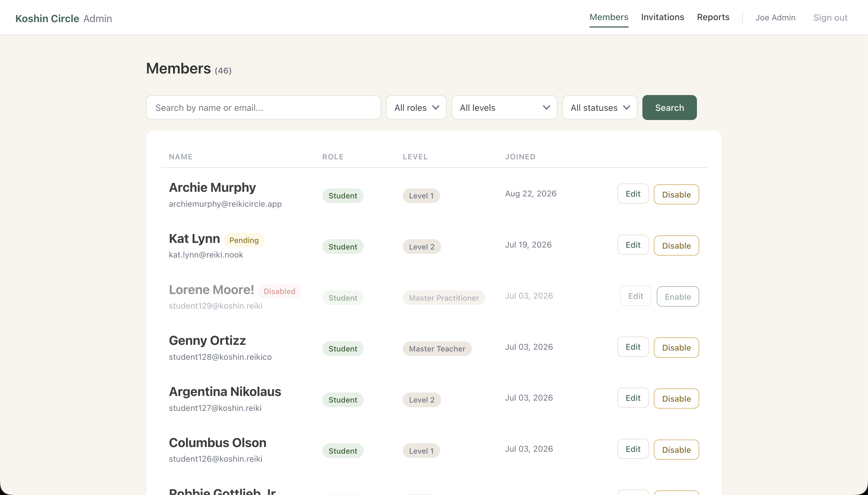Edit Kat Lynn's member record
Image resolution: width=868 pixels, height=495 pixels.
(633, 245)
